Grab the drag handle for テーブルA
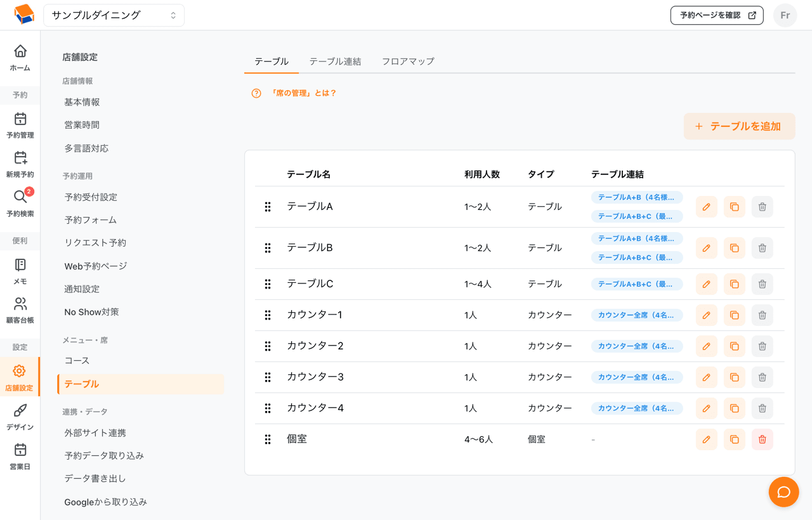This screenshot has width=812, height=520. click(x=268, y=207)
